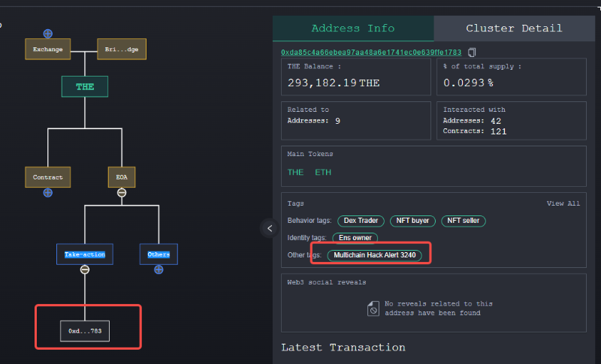Select the Take-action node
Screen dimensions: 601x364
85,254
